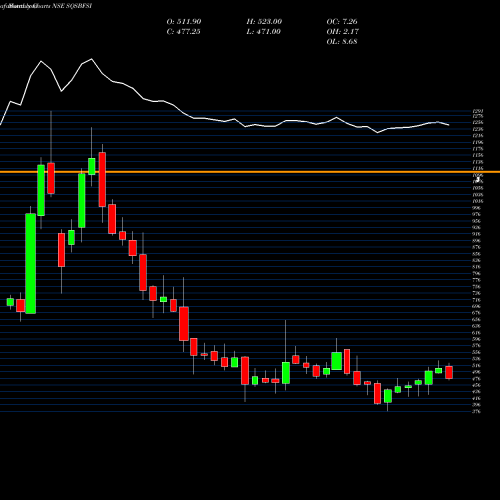The height and width of the screenshot is (500, 500).
Task: Select the open value O: 511.90
Action: click(x=184, y=22)
